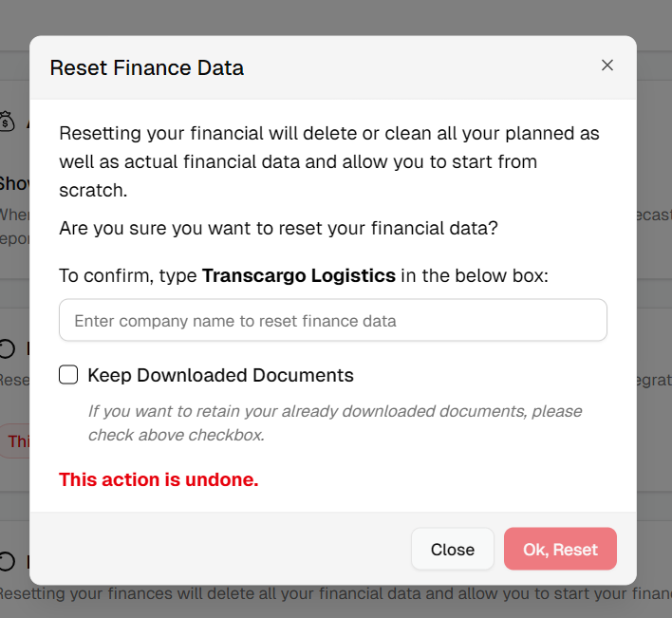Click the Close button
The width and height of the screenshot is (672, 618).
click(x=453, y=549)
